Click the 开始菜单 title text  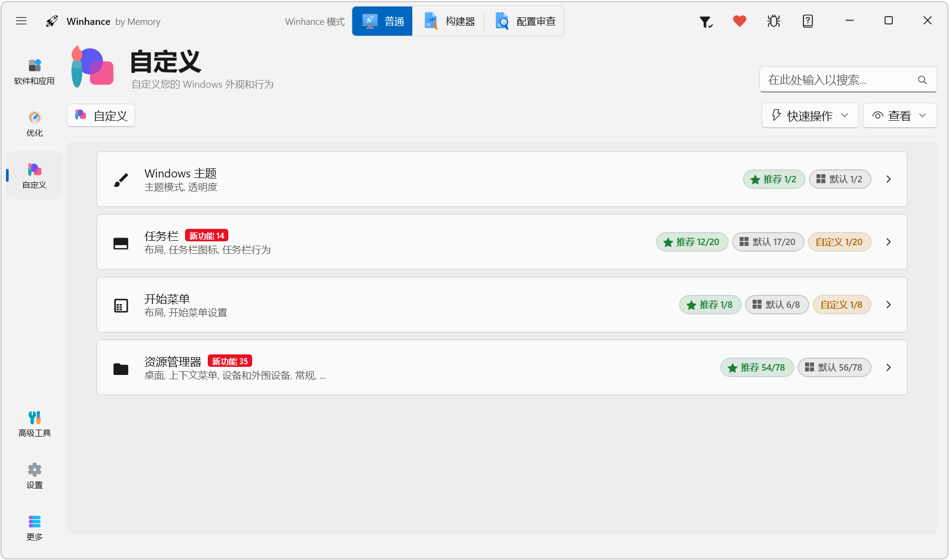tap(167, 299)
